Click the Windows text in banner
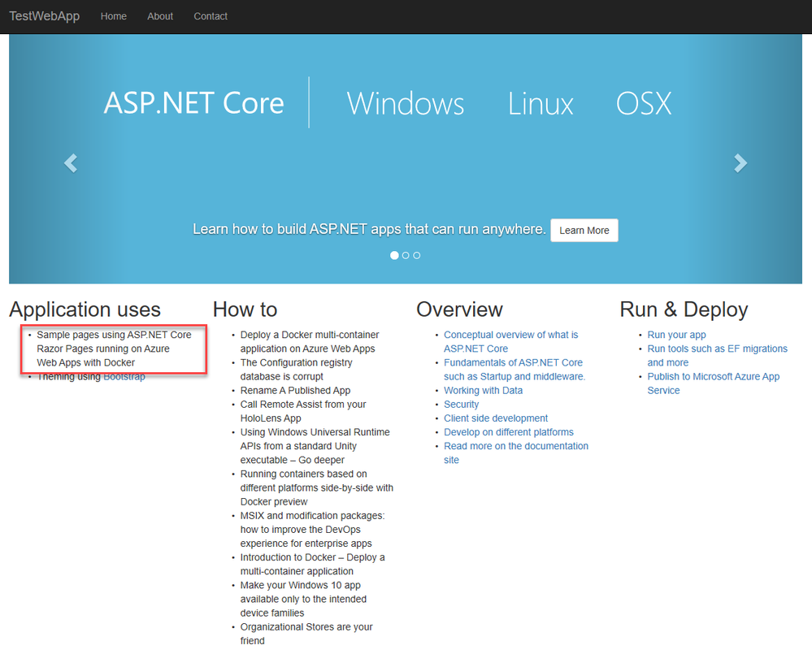This screenshot has height=654, width=812. (406, 103)
